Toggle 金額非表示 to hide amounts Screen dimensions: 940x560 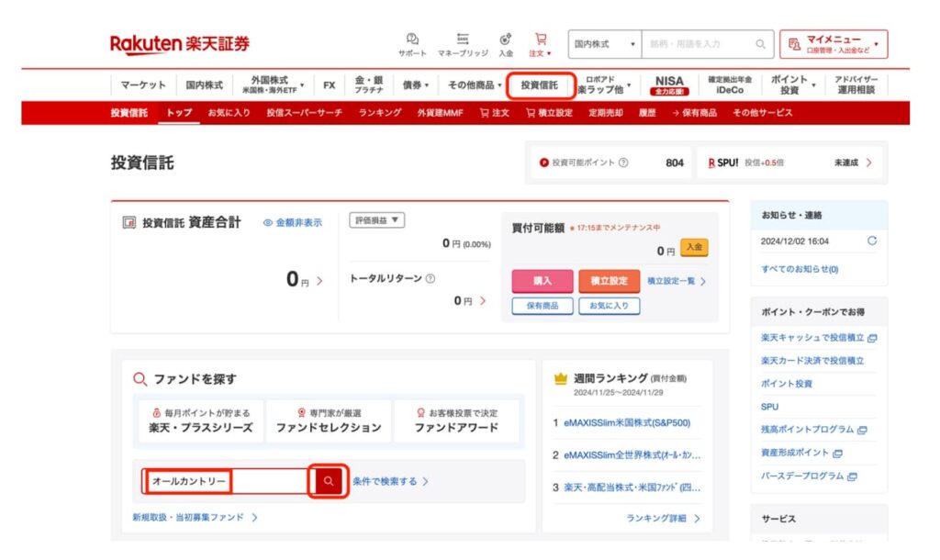(293, 222)
